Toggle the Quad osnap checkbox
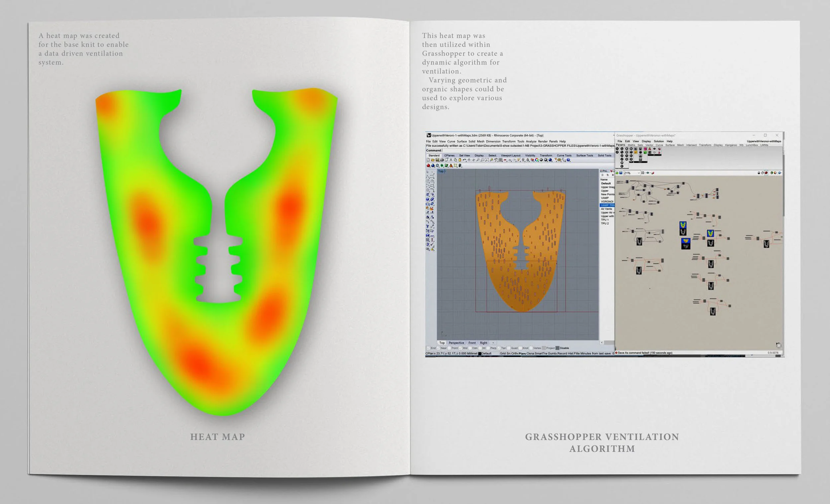Screen dimensions: 830x504 point(509,348)
